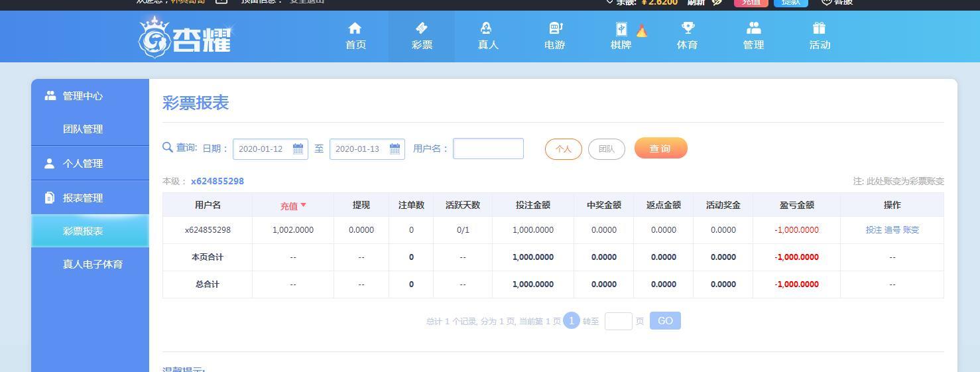Open the 管理 management nav item

coord(753,36)
